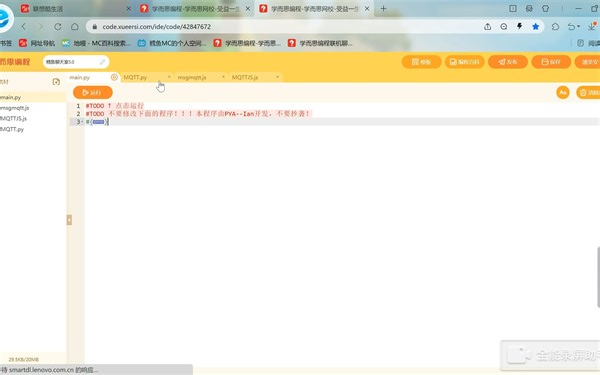Open the fifth bookmark with red question icon
600x375 pixels.
[x=247, y=43]
